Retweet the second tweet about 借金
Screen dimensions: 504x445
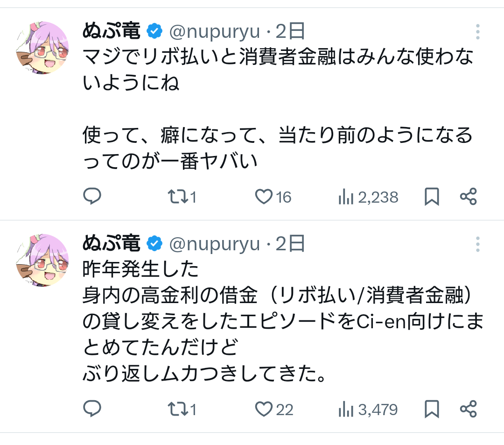click(x=178, y=410)
